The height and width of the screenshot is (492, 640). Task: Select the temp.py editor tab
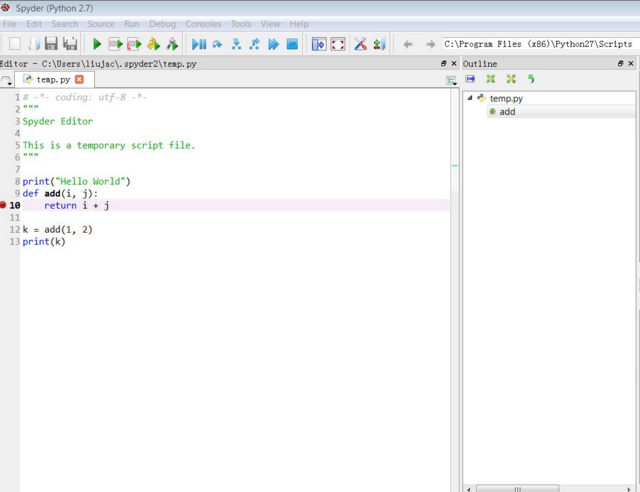(x=53, y=79)
